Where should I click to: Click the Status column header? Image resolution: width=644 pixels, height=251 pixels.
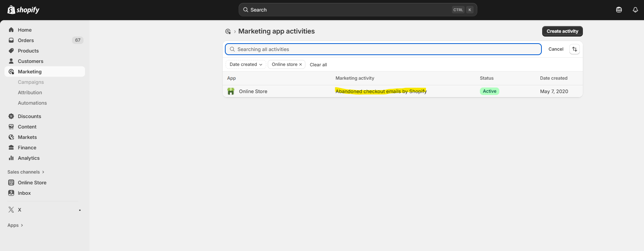[487, 78]
